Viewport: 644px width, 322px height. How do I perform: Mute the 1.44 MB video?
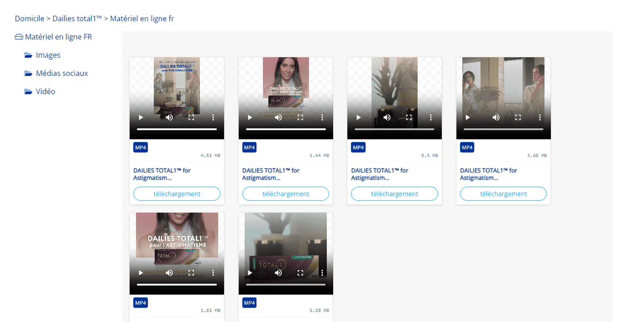click(279, 117)
